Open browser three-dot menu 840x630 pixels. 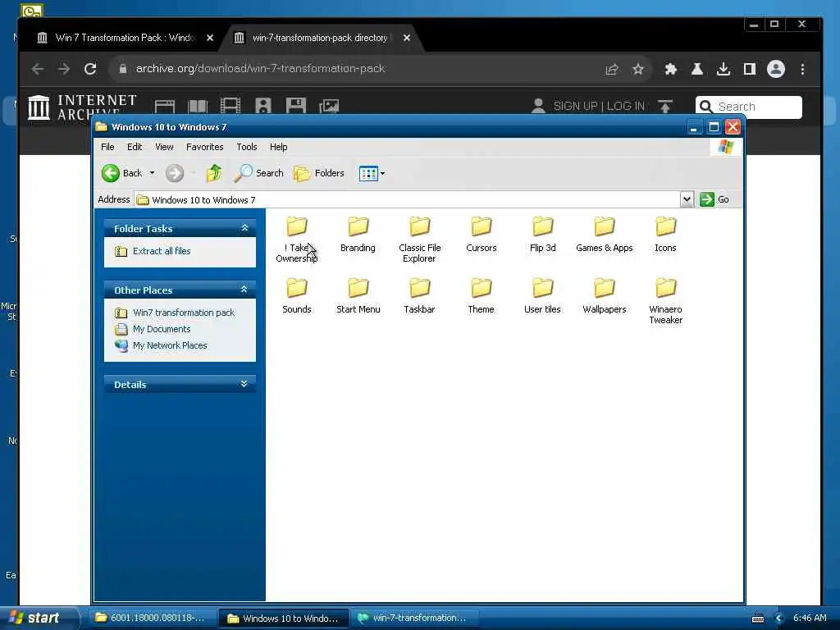[802, 69]
